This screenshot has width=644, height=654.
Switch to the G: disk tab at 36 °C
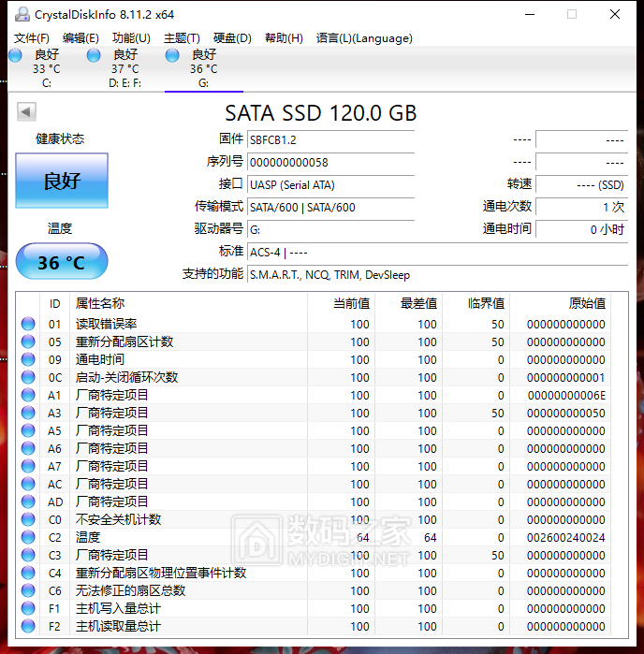pos(204,68)
